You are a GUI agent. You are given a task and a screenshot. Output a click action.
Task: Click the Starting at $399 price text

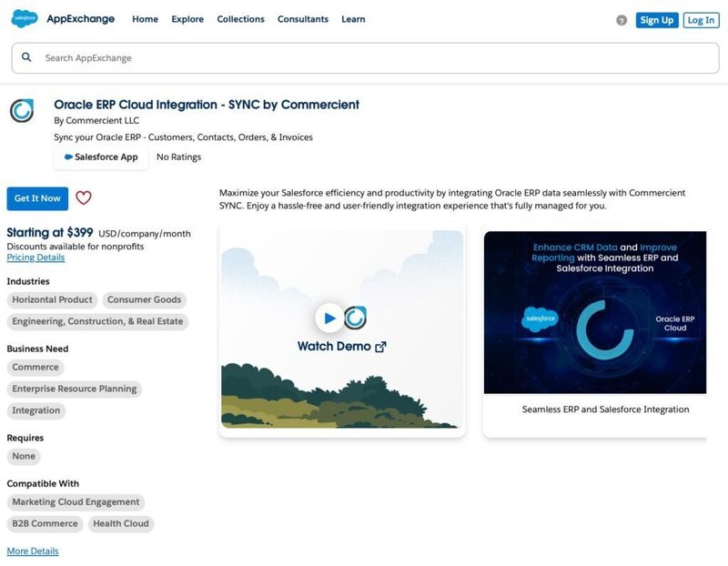(x=50, y=233)
